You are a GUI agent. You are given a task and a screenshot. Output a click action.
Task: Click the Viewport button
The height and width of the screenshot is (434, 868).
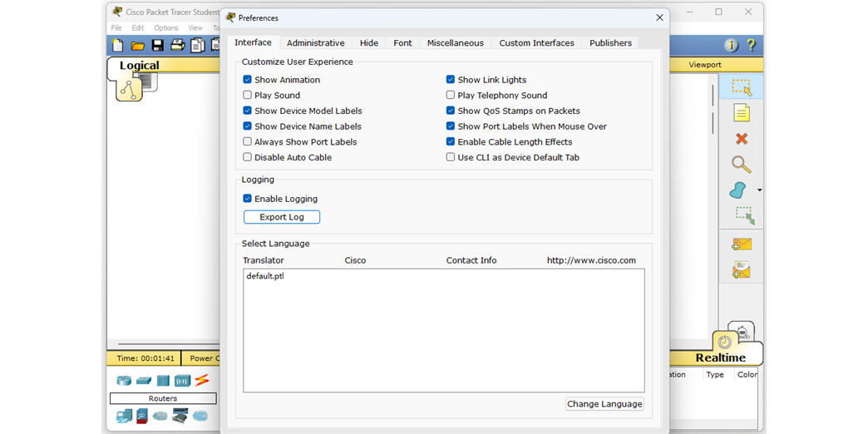pyautogui.click(x=705, y=65)
